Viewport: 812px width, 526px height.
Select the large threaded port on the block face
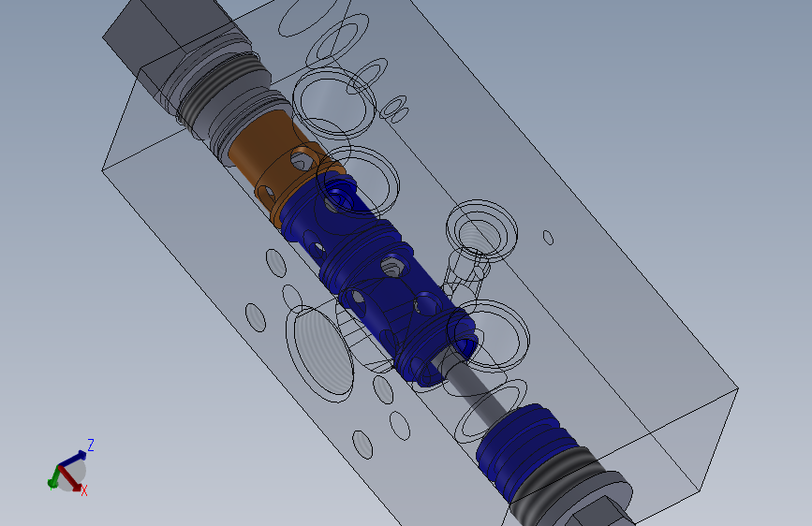point(320,354)
